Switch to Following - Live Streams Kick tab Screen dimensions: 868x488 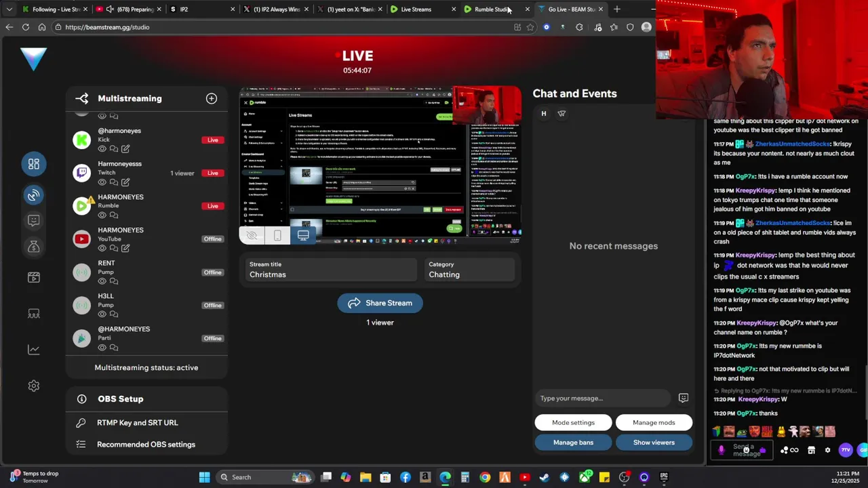click(55, 9)
